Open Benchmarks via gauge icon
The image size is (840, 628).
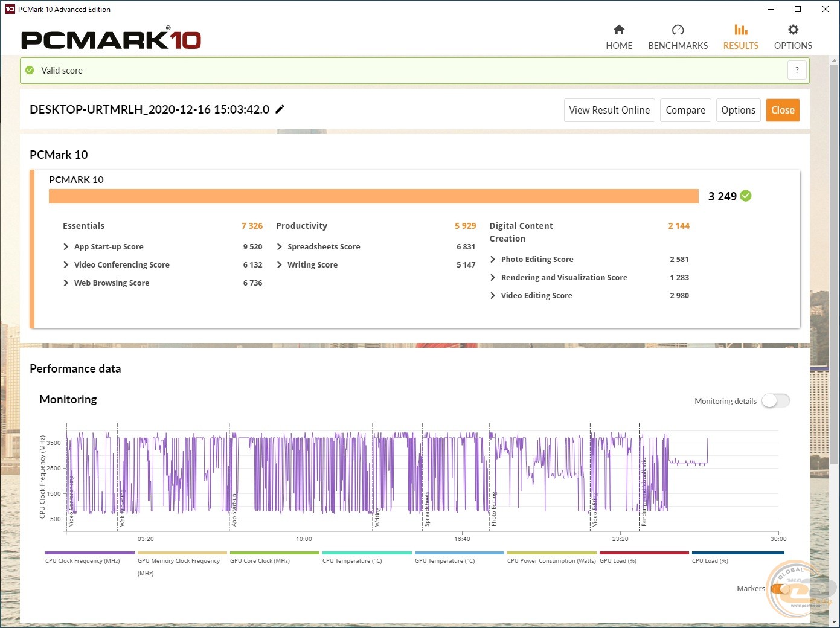click(678, 30)
